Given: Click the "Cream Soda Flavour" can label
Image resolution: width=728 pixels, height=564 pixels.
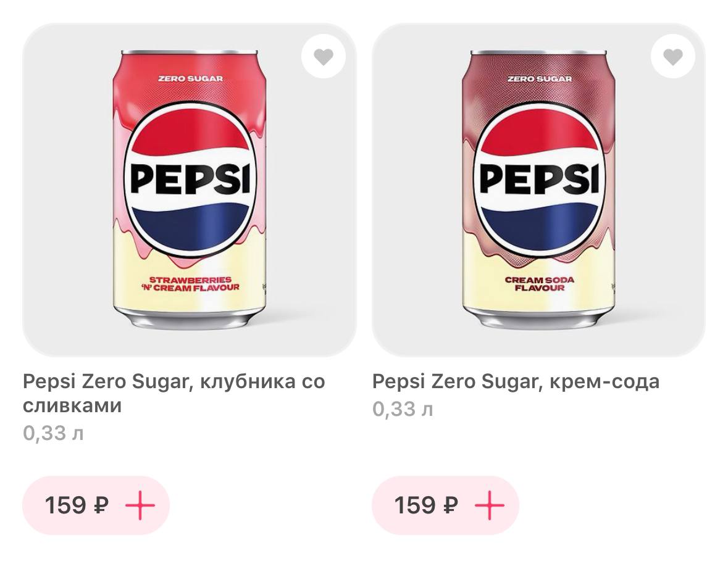Looking at the screenshot, I should 539,283.
